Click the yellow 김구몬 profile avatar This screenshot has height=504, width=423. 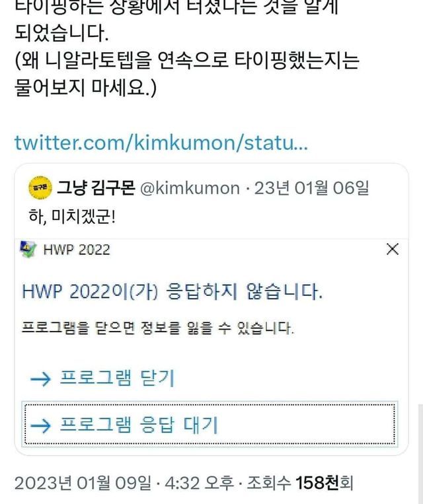click(x=40, y=188)
